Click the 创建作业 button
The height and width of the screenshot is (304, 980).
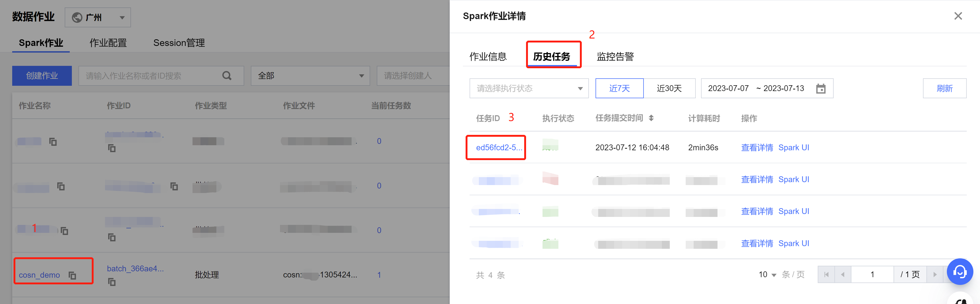pos(42,76)
